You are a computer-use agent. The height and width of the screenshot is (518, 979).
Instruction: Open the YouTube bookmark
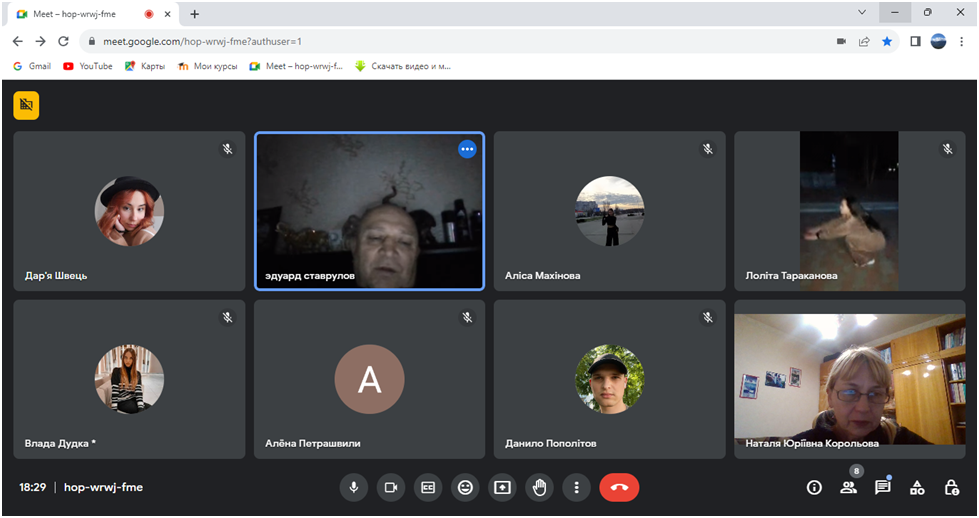(88, 66)
